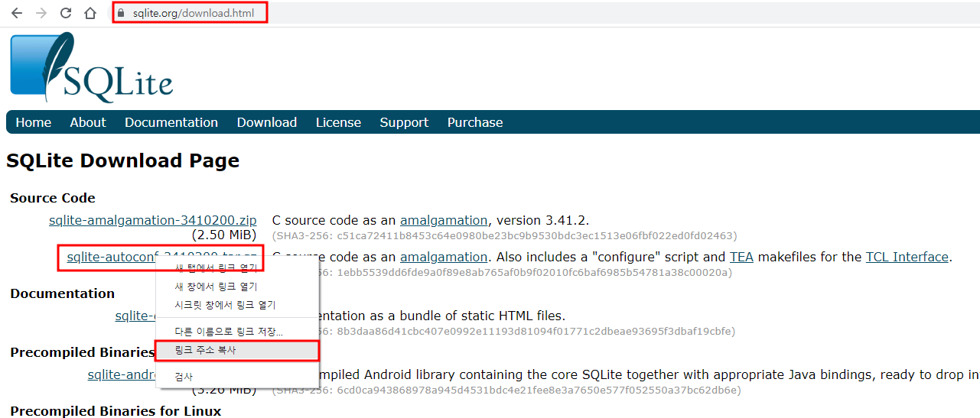980x418 pixels.
Task: Choose '검사' context menu item
Action: point(237,377)
